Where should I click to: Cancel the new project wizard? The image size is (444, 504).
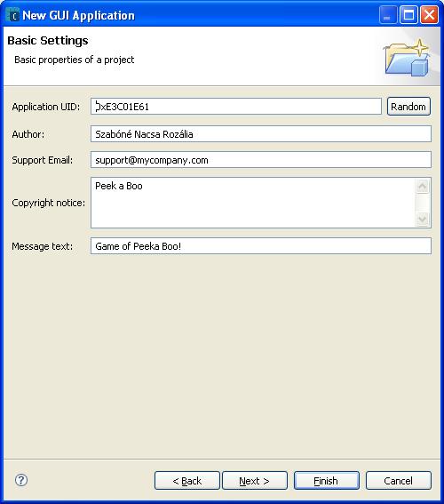tap(399, 481)
